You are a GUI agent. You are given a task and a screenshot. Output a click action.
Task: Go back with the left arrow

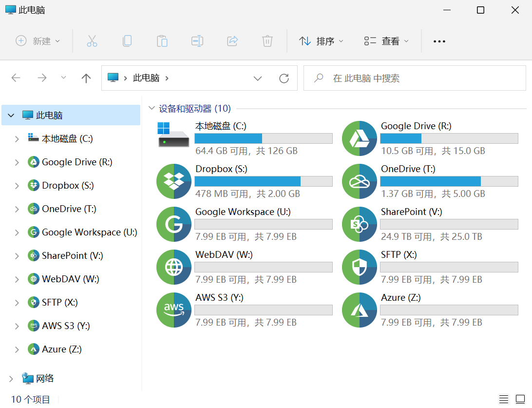16,78
